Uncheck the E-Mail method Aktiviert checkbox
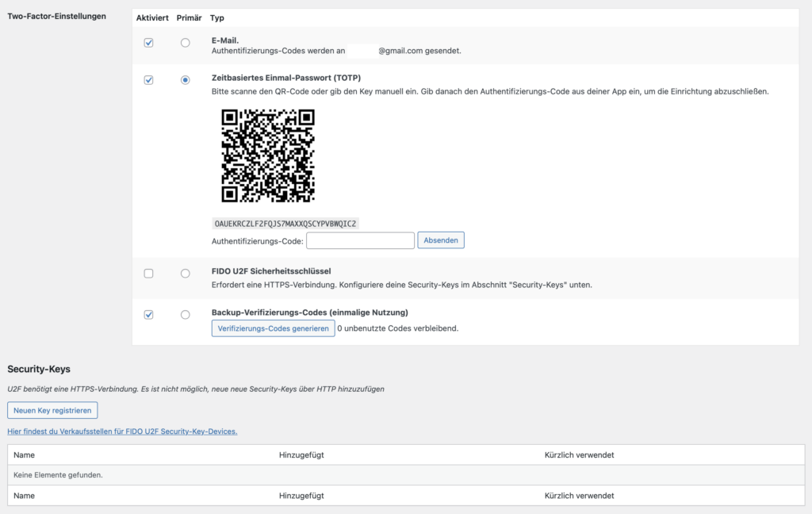 coord(148,43)
